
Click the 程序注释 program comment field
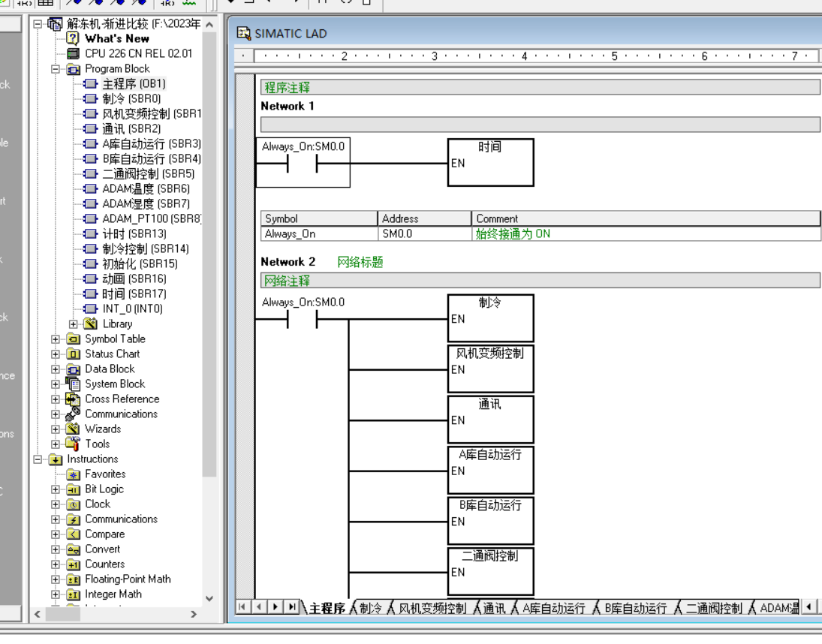540,88
